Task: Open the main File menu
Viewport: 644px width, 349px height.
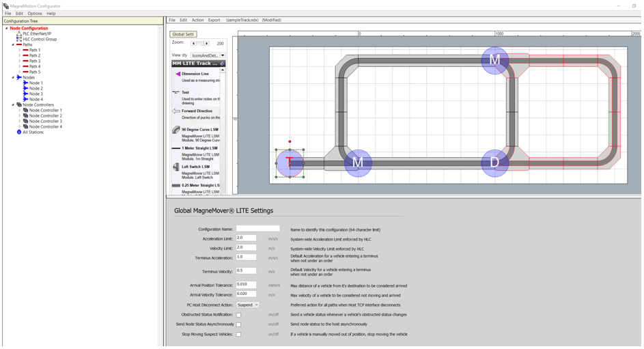Action: point(8,14)
